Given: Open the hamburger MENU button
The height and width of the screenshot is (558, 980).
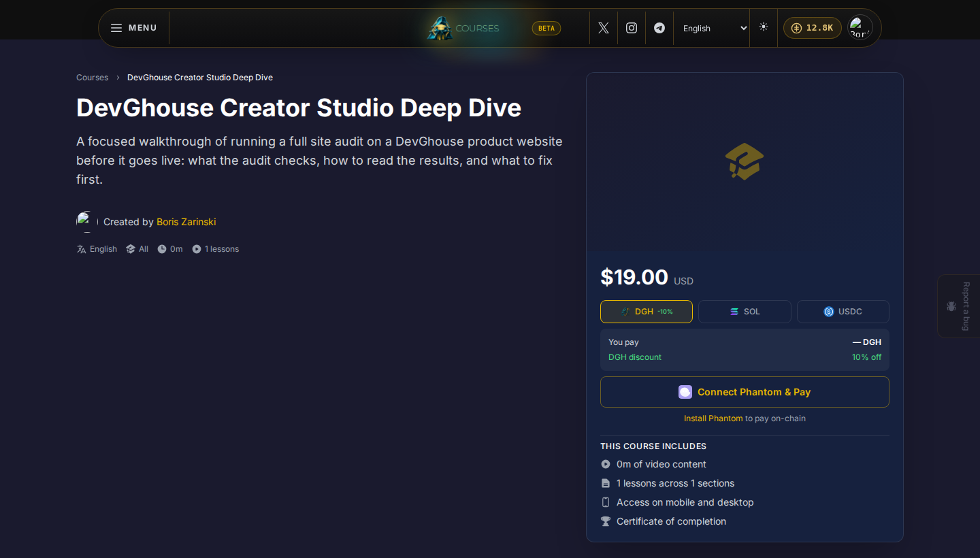Looking at the screenshot, I should 134,28.
